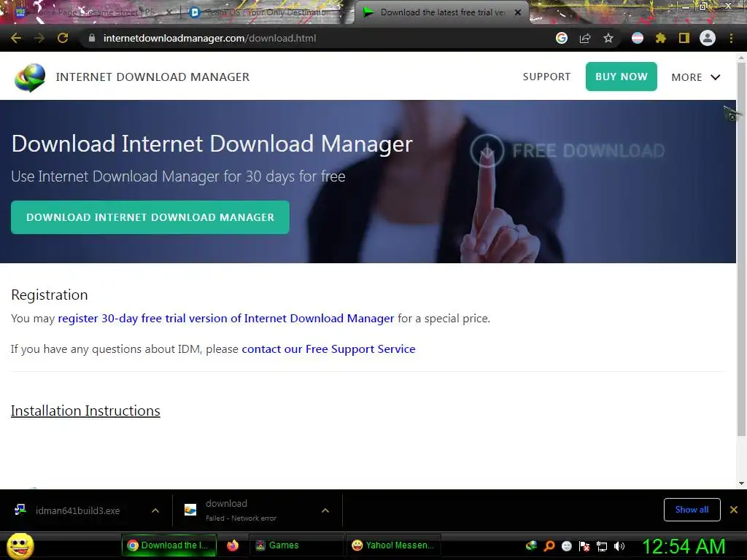Expand options for the failed download item
This screenshot has height=560, width=747.
pos(325,510)
